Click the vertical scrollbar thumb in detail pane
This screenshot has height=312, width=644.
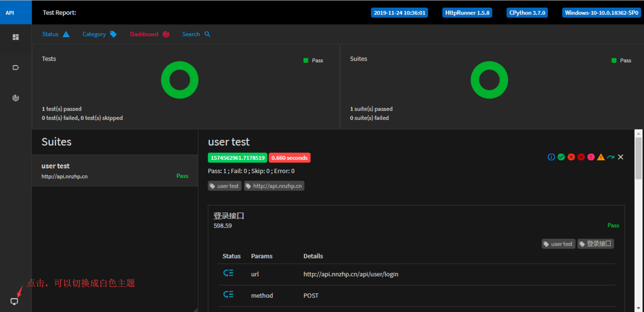point(639,158)
